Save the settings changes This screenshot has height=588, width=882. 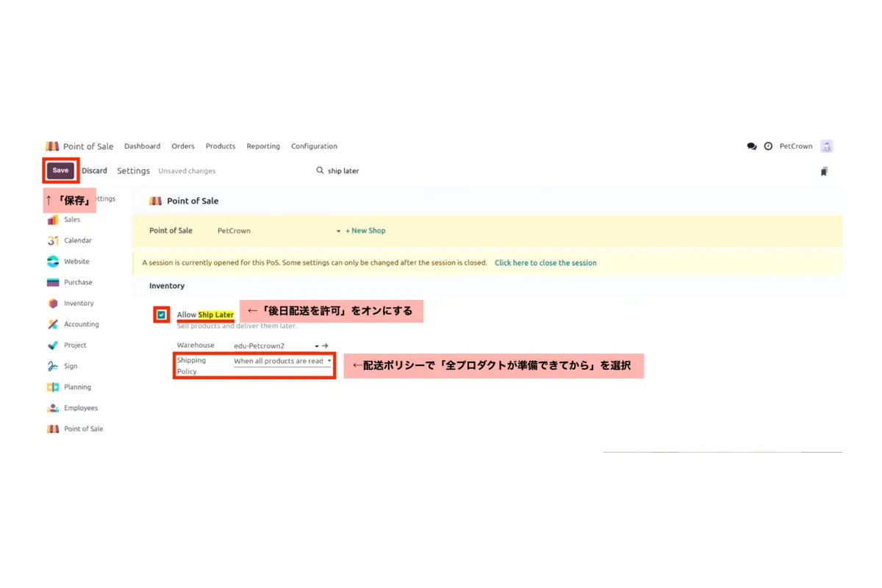pos(60,170)
